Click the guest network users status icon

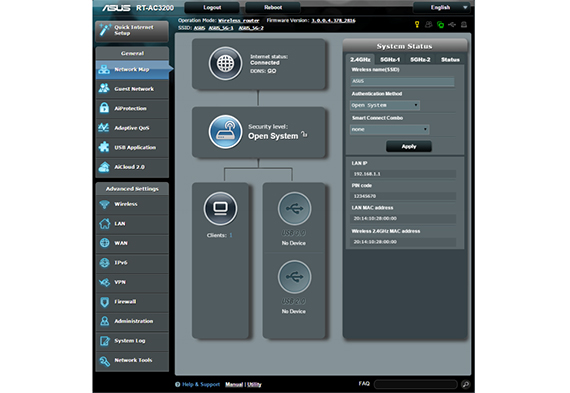(429, 24)
